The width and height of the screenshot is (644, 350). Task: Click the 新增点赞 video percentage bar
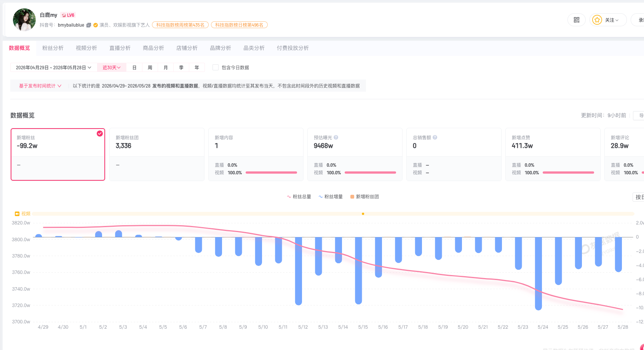tap(569, 173)
